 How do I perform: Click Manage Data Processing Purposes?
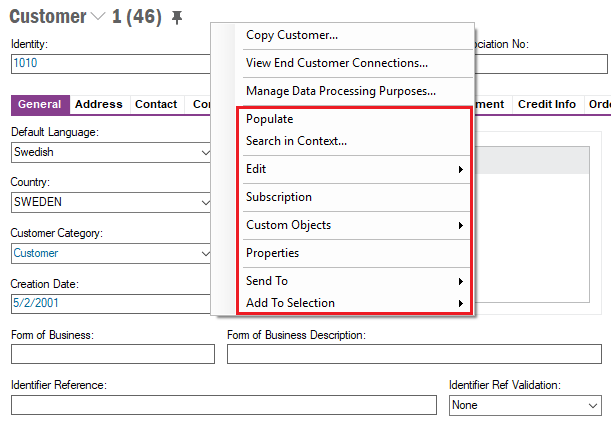340,91
